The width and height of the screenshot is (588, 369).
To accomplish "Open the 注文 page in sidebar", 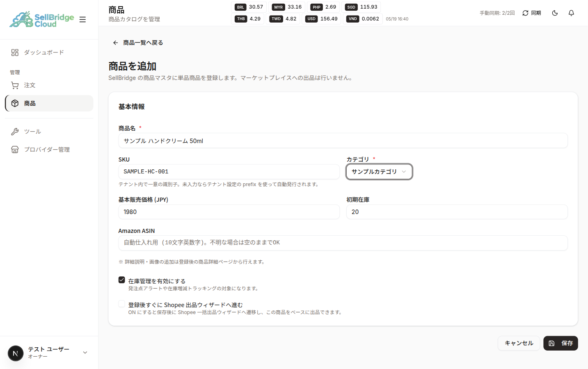I will tap(49, 85).
